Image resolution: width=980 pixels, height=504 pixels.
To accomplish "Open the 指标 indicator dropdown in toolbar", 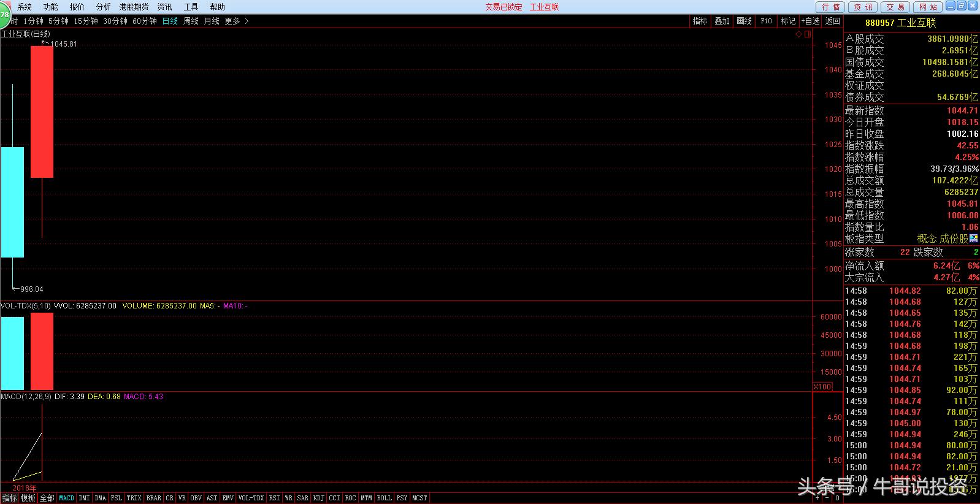I will coord(700,21).
